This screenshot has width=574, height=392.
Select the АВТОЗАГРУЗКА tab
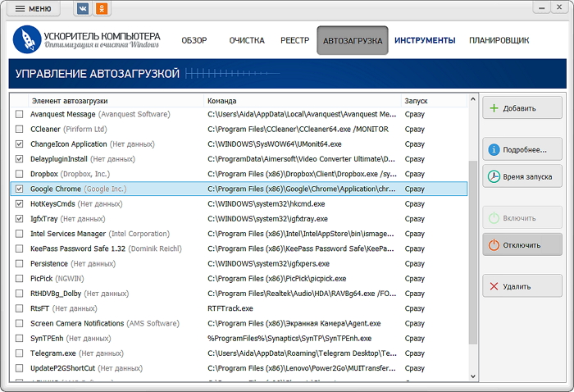pos(353,40)
